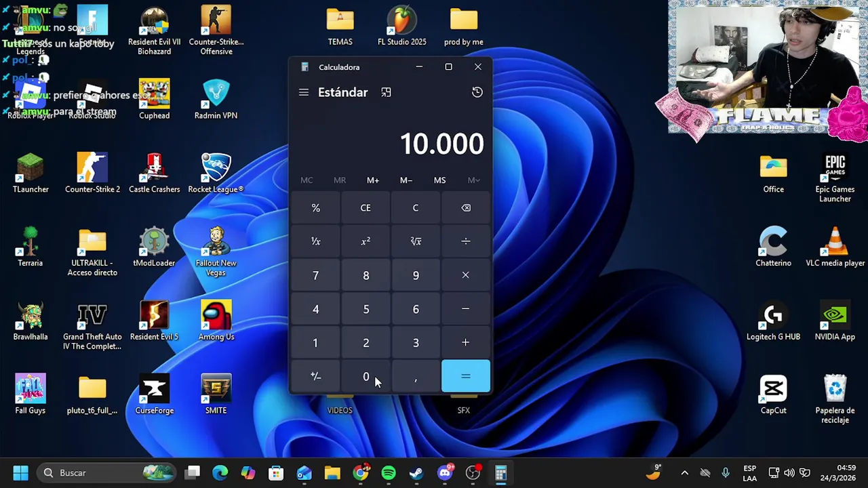Viewport: 868px width, 488px height.
Task: Select the Grand Theft Auto IV icon
Action: (92, 326)
